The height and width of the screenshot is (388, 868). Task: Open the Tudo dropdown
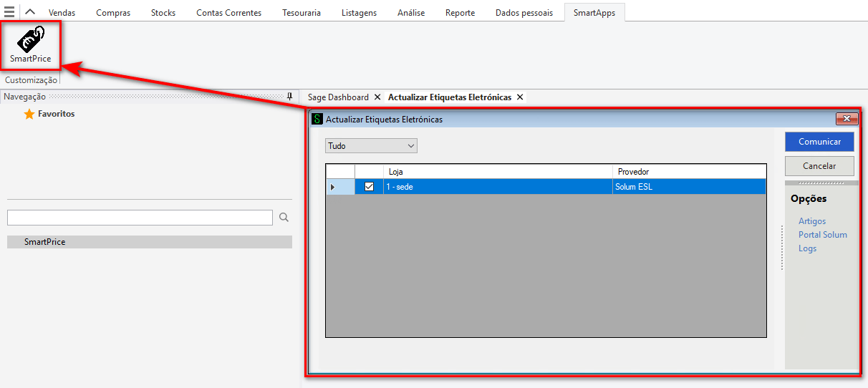pos(371,146)
